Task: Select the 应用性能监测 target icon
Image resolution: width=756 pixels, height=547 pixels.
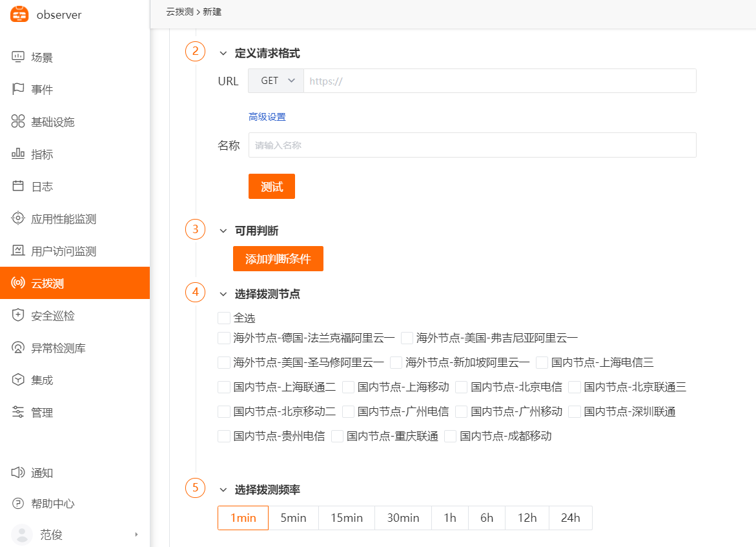Action: tap(18, 218)
